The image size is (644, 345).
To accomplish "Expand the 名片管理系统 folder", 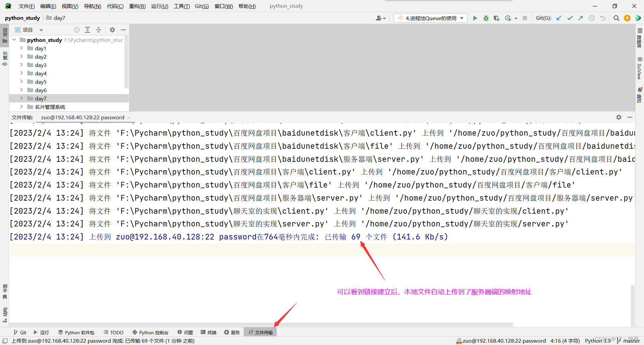I will pyautogui.click(x=21, y=107).
